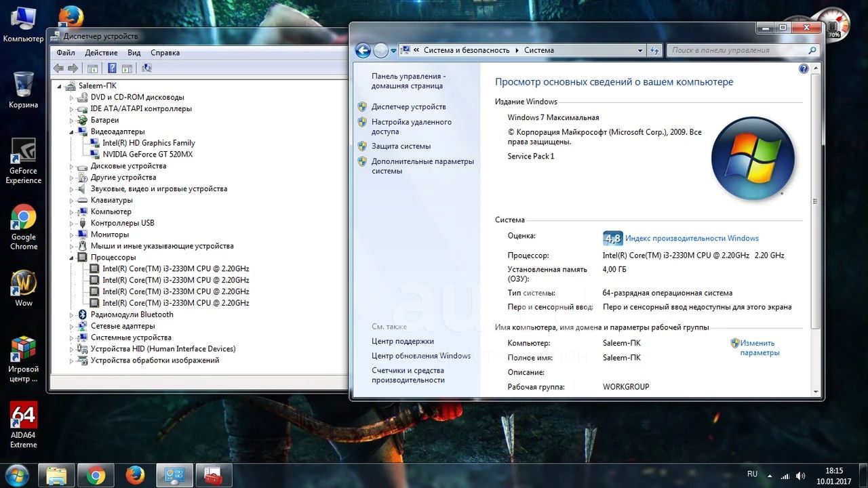
Task: Select Клавиатуры category in device tree
Action: click(x=111, y=201)
